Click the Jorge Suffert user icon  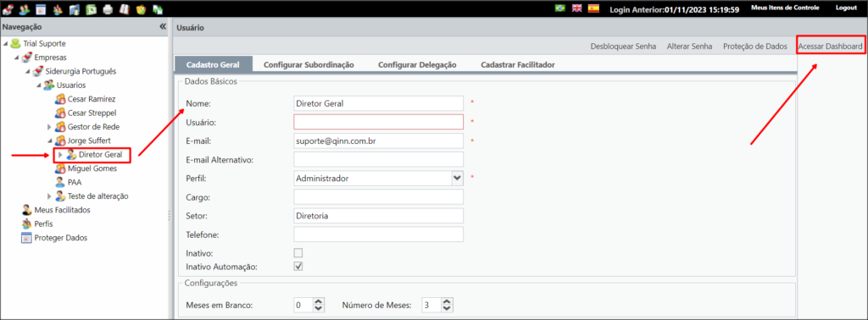coord(60,141)
